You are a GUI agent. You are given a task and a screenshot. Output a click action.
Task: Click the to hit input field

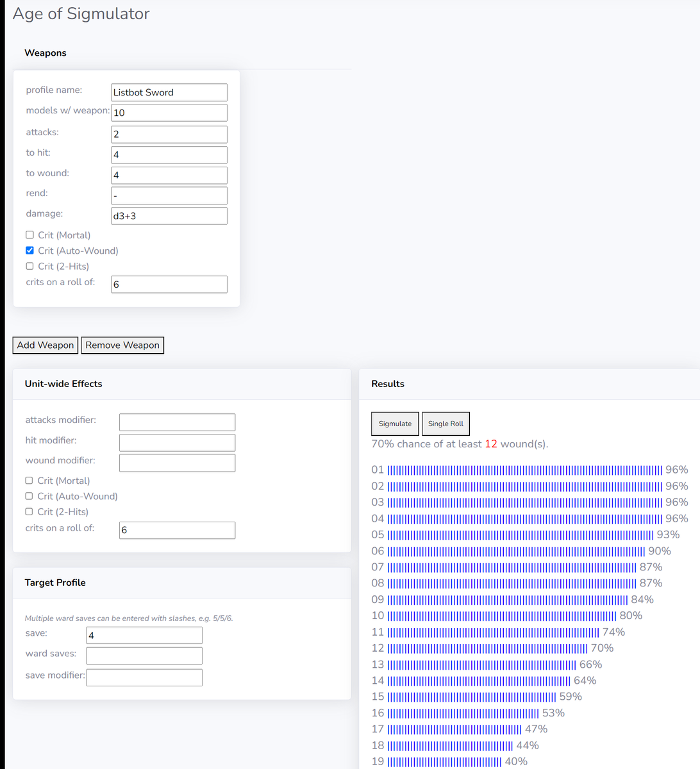[169, 154]
